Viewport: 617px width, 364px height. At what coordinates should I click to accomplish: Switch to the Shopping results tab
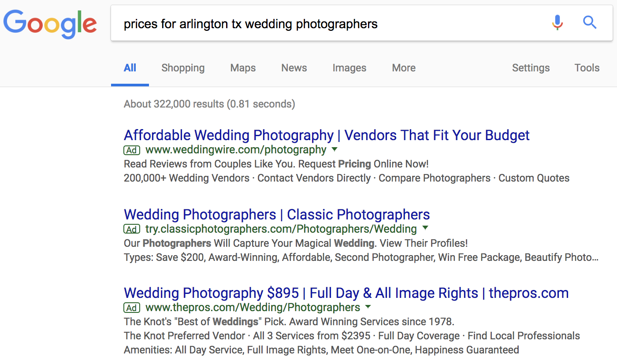183,68
